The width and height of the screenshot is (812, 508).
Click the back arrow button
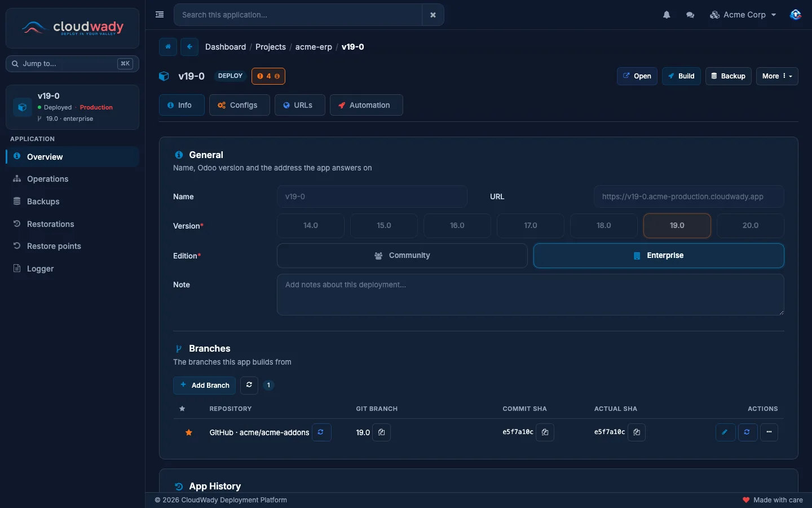[x=189, y=47]
